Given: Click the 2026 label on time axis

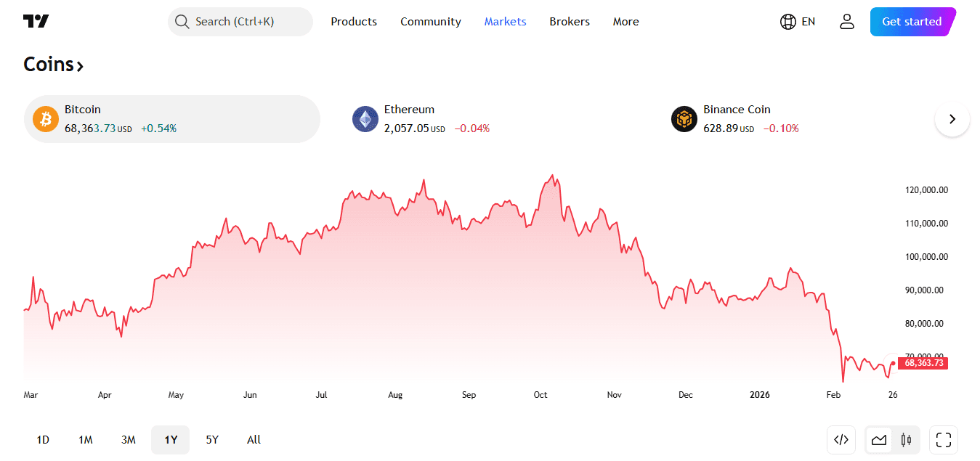Looking at the screenshot, I should (x=759, y=395).
